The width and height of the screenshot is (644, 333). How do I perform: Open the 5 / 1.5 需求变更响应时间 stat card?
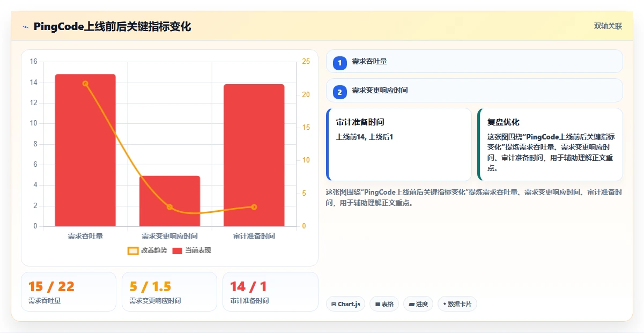click(x=169, y=292)
